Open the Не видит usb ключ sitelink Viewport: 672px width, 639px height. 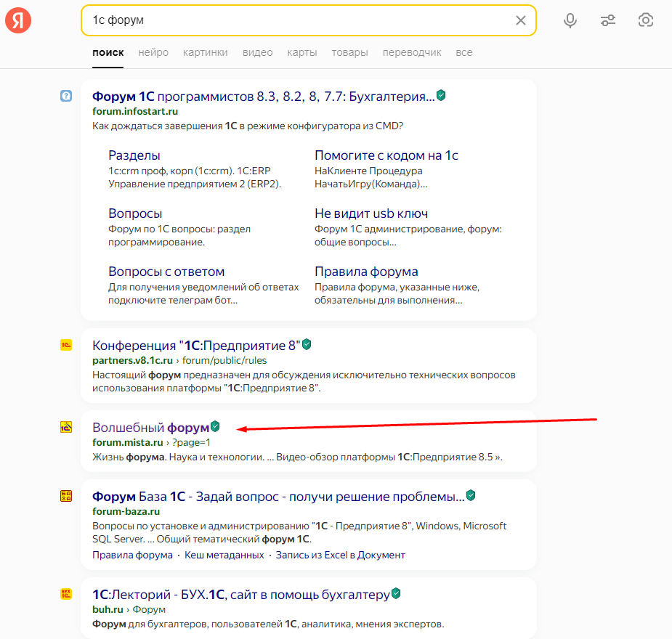371,213
